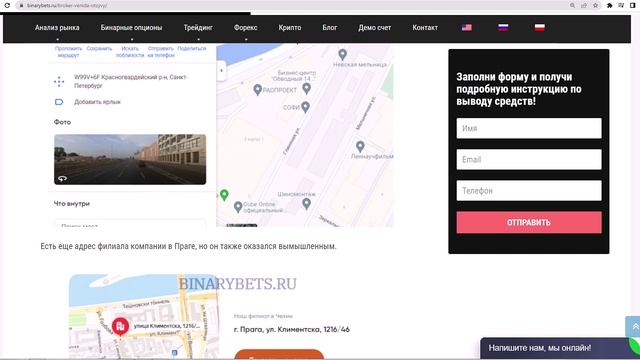The width and height of the screenshot is (640, 360).
Task: Click the Леннаучфильм map pin
Action: click(360, 146)
